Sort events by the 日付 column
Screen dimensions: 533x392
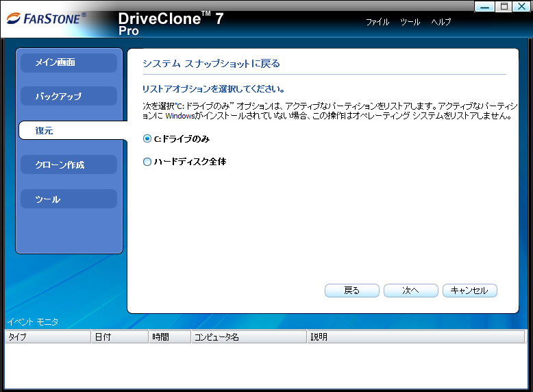pyautogui.click(x=120, y=337)
